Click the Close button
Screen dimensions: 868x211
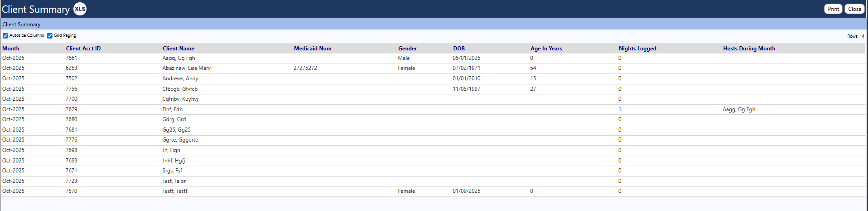[854, 9]
